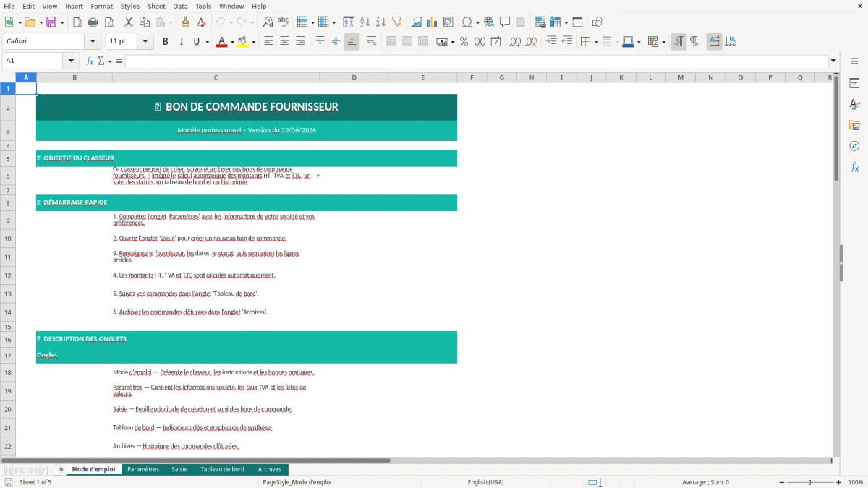Viewport: 868px width, 488px height.
Task: Open the sidebar Gallery
Action: pyautogui.click(x=854, y=126)
